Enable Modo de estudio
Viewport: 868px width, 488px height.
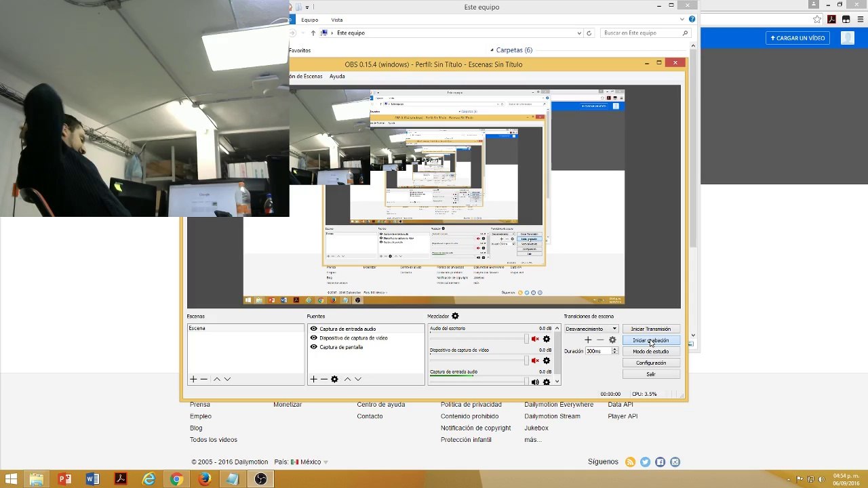point(650,352)
